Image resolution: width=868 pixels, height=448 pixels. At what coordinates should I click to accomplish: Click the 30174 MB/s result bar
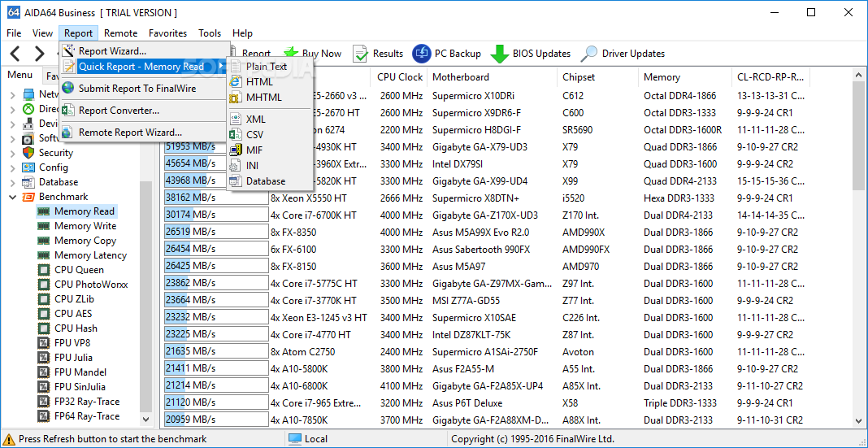click(x=216, y=215)
